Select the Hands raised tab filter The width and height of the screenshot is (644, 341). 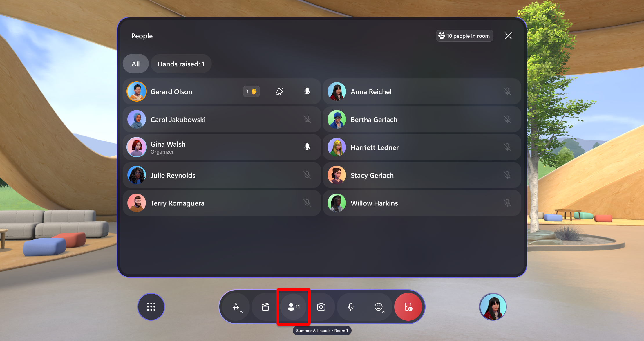coord(180,64)
